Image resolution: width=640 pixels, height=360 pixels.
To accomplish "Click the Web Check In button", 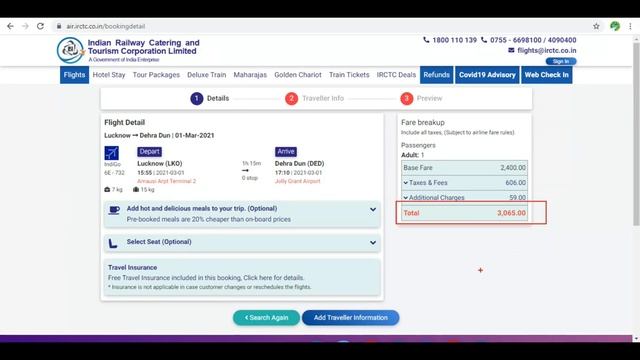I will 547,75.
